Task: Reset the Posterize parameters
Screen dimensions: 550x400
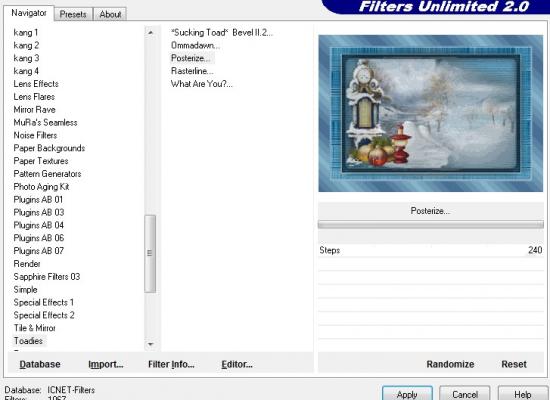Action: click(514, 364)
